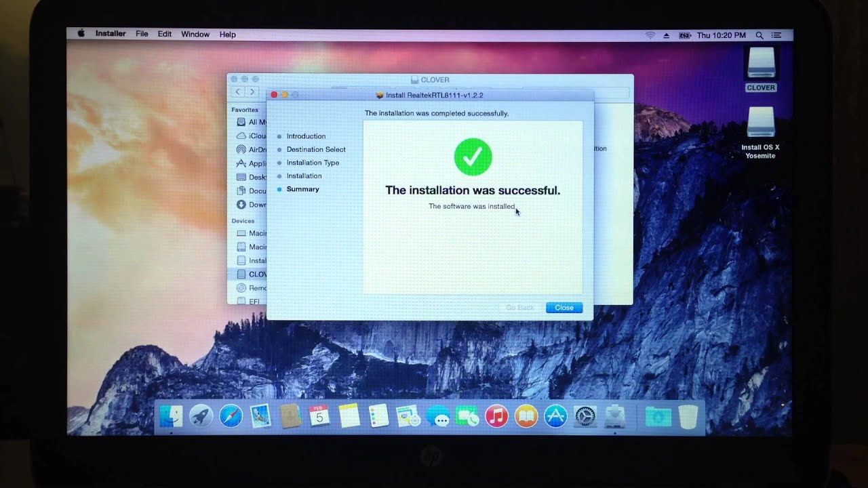868x488 pixels.
Task: Click the Thu 10:20 PM clock
Action: tap(722, 35)
